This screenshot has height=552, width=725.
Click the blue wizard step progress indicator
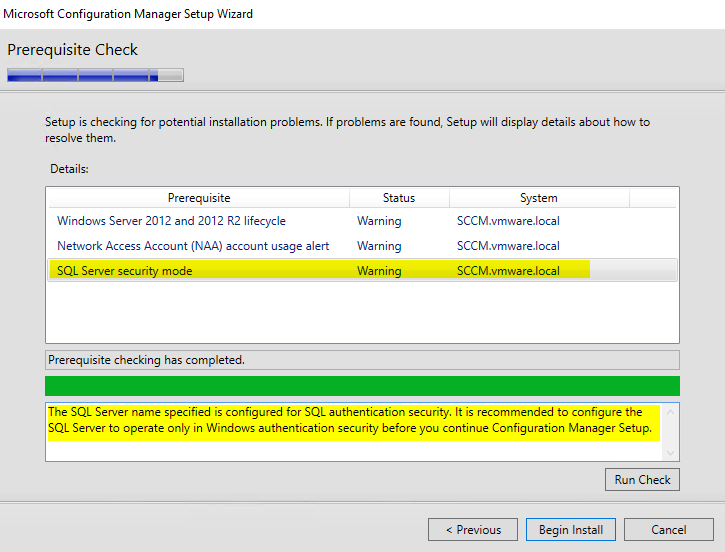click(x=95, y=75)
